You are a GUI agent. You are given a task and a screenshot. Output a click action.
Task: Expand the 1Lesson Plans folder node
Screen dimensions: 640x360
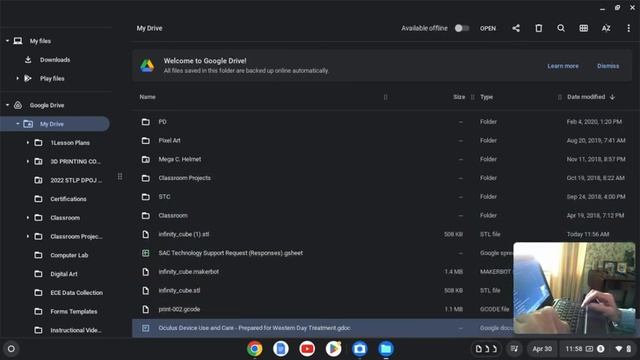point(28,142)
